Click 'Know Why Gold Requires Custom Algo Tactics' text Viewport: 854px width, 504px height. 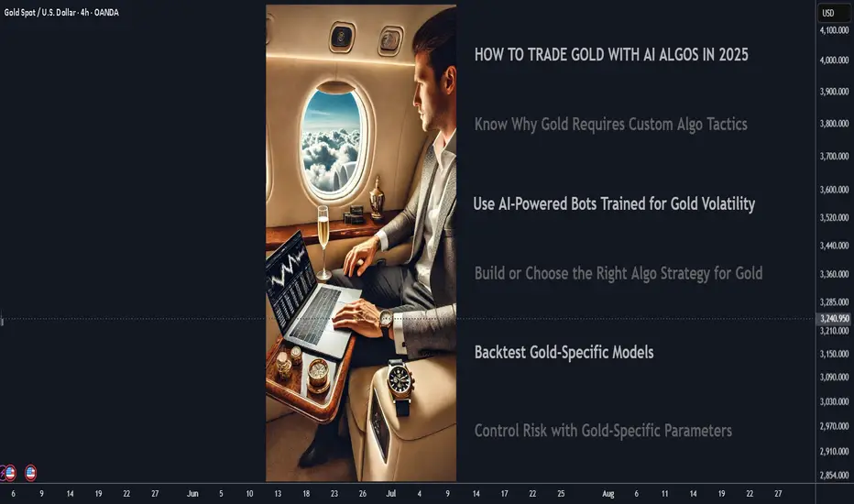(x=610, y=125)
